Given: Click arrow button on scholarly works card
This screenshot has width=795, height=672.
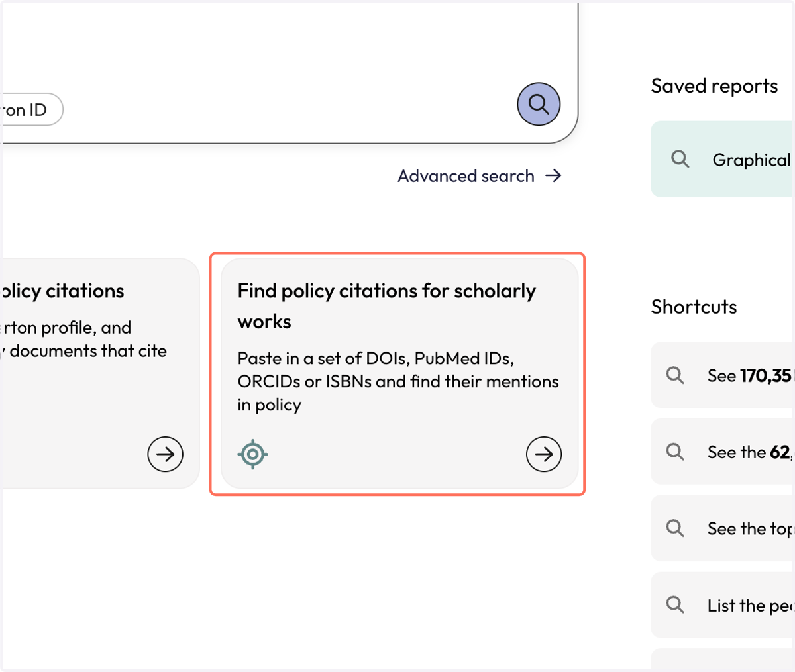Looking at the screenshot, I should coord(544,454).
